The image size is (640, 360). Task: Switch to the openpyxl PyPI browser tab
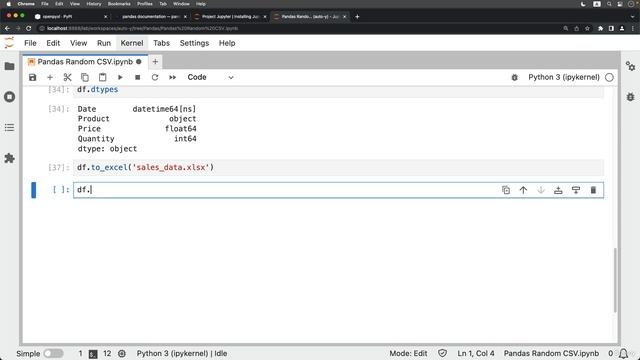[70, 16]
